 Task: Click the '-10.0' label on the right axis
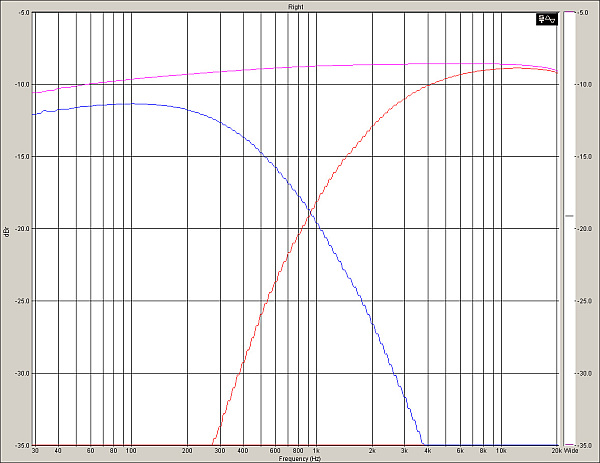585,85
